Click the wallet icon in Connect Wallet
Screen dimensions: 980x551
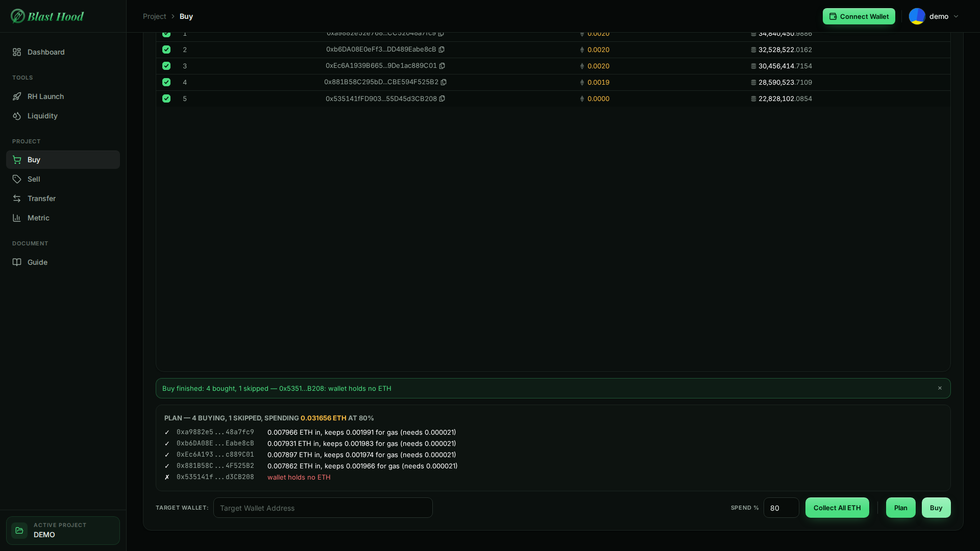[x=833, y=16]
